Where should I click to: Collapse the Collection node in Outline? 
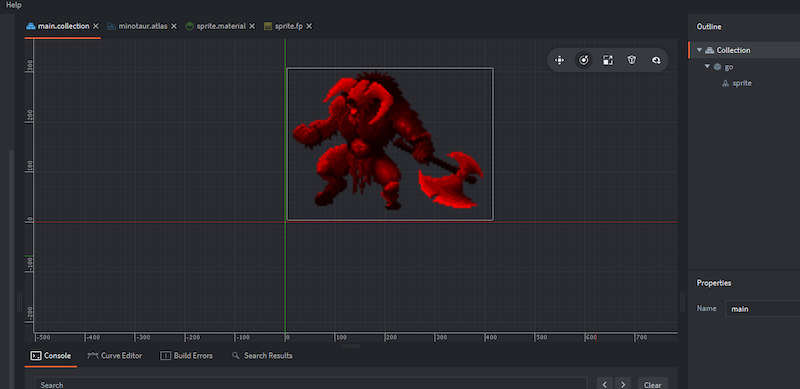tap(699, 50)
